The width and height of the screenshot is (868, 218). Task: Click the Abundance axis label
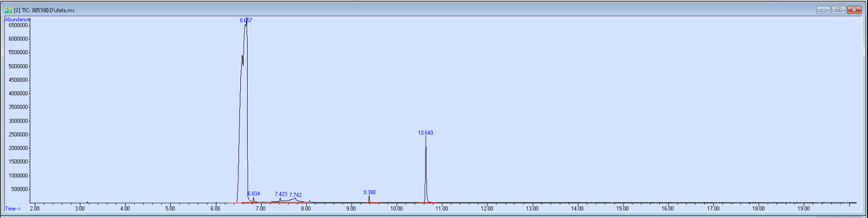tap(17, 19)
